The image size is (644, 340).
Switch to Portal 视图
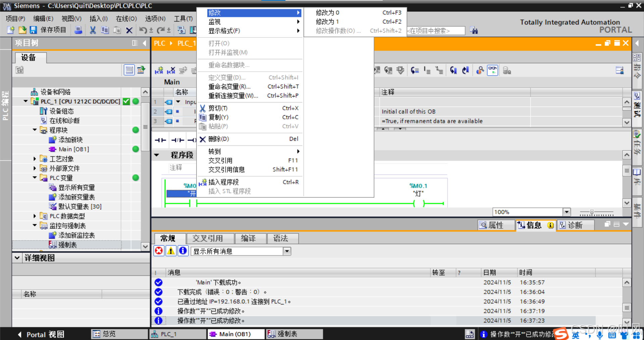click(41, 334)
